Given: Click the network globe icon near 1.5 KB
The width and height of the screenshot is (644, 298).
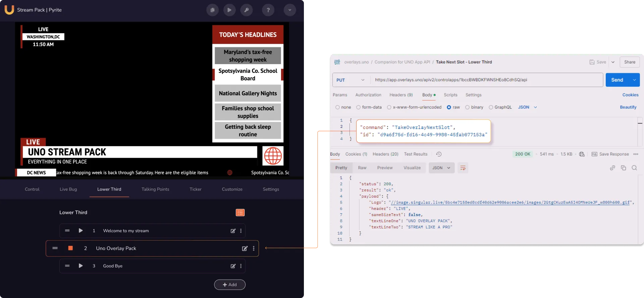Looking at the screenshot, I should click(x=582, y=154).
